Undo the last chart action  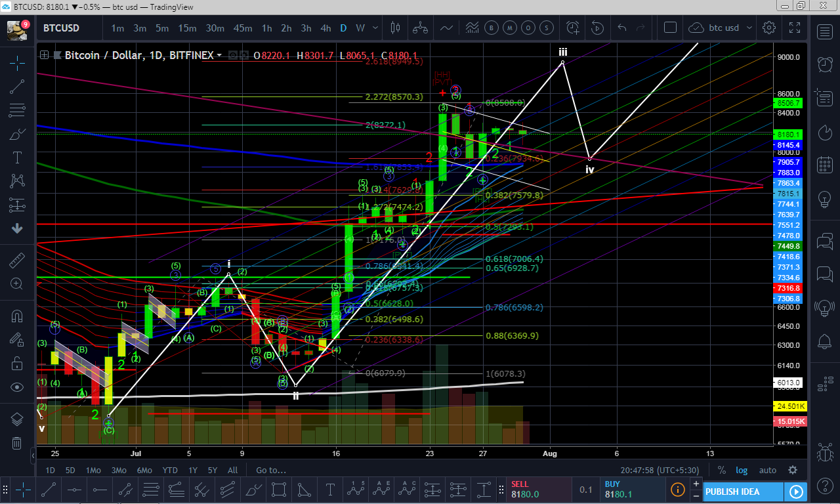coord(622,28)
